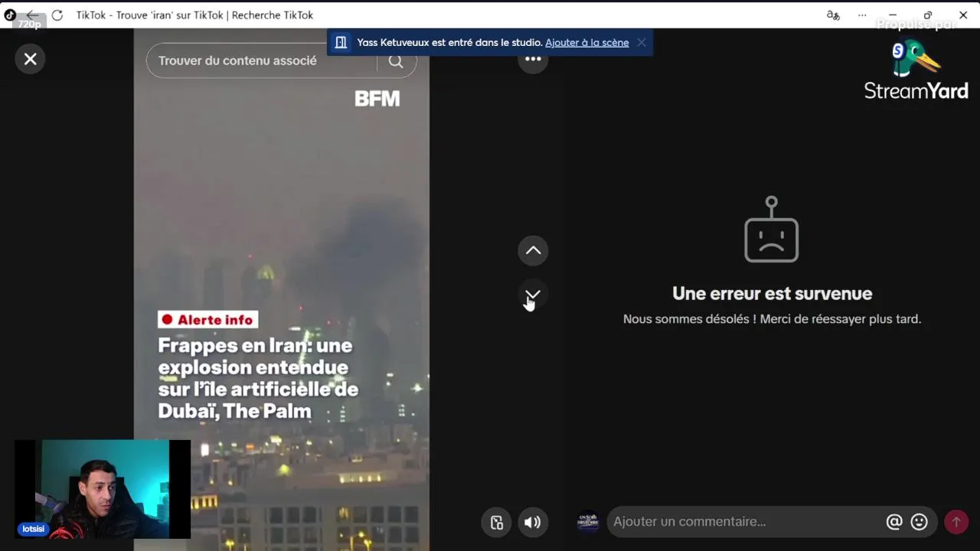Dismiss the StreamYard notification banner
980x551 pixels.
pyautogui.click(x=642, y=43)
